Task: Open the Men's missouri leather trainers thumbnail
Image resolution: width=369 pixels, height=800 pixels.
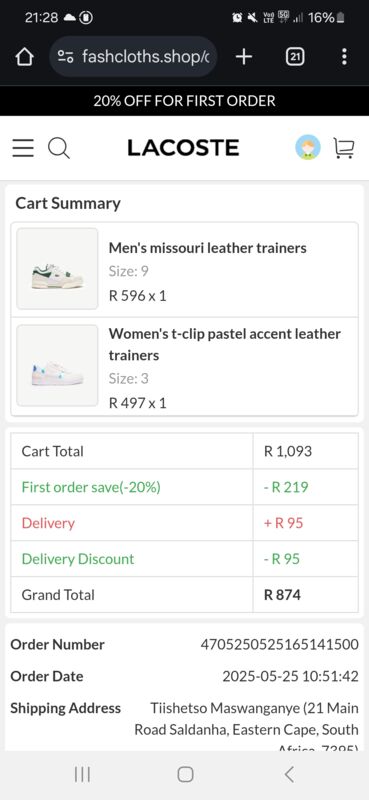Action: (x=57, y=268)
